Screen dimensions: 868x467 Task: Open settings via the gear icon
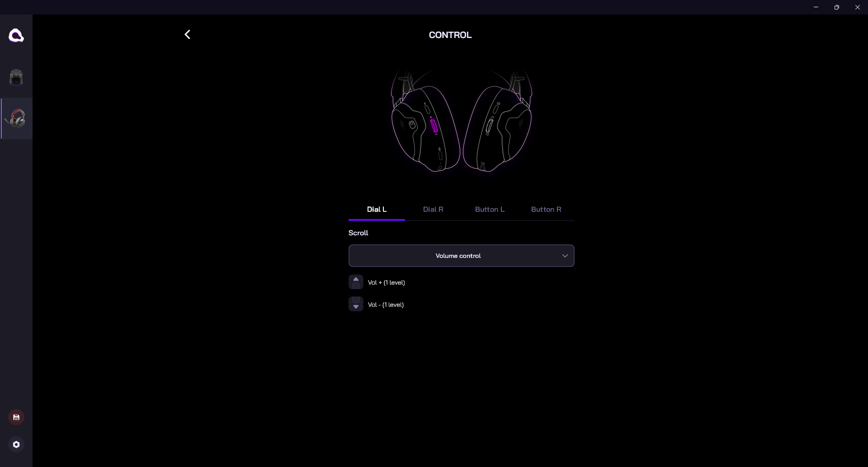click(16, 444)
